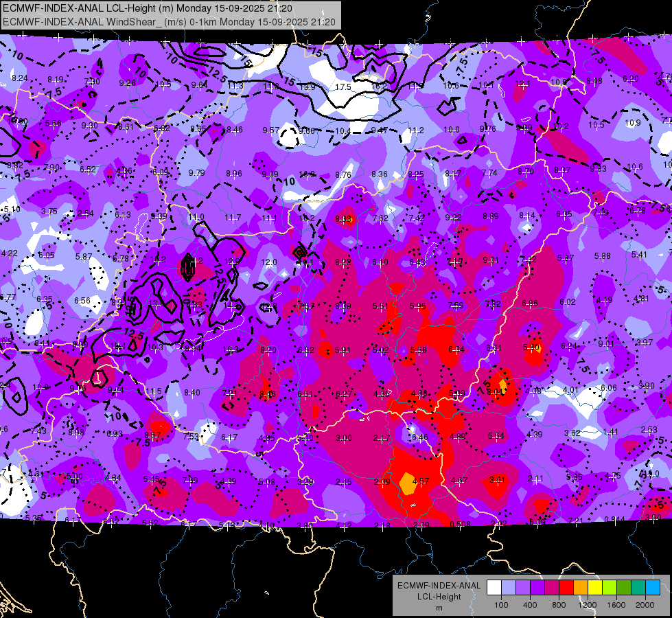Click the grid value 6.34
Screen dimensions: 672x618
click(x=456, y=349)
